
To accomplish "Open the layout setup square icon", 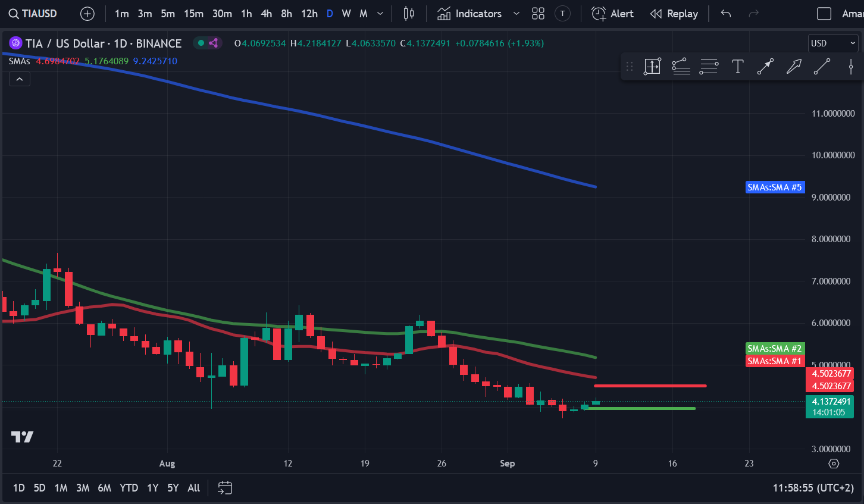I will coord(824,14).
